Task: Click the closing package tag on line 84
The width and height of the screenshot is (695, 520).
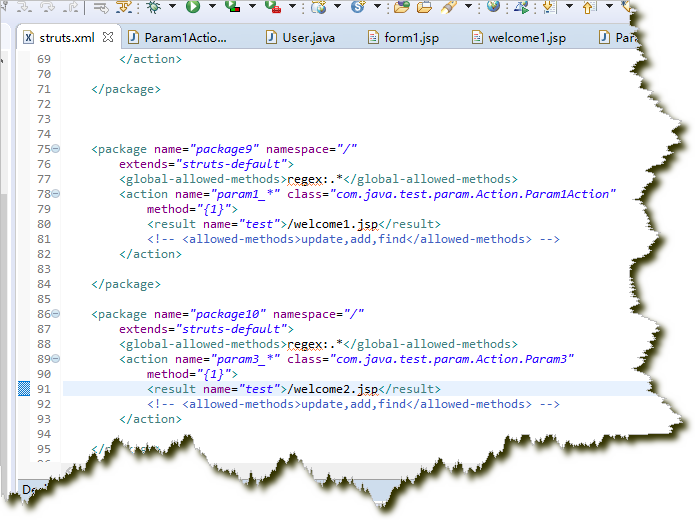Action: point(126,284)
